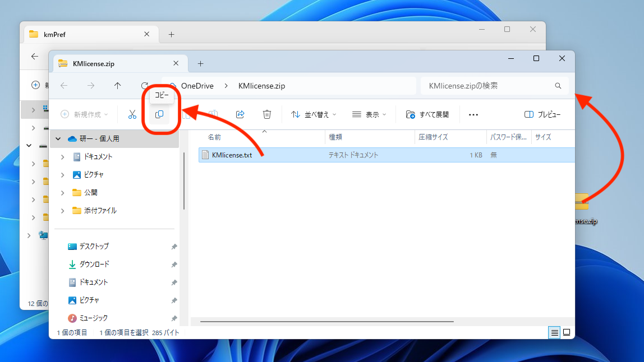Switch to the kmPref window tab
The height and width of the screenshot is (362, 644).
click(x=84, y=34)
